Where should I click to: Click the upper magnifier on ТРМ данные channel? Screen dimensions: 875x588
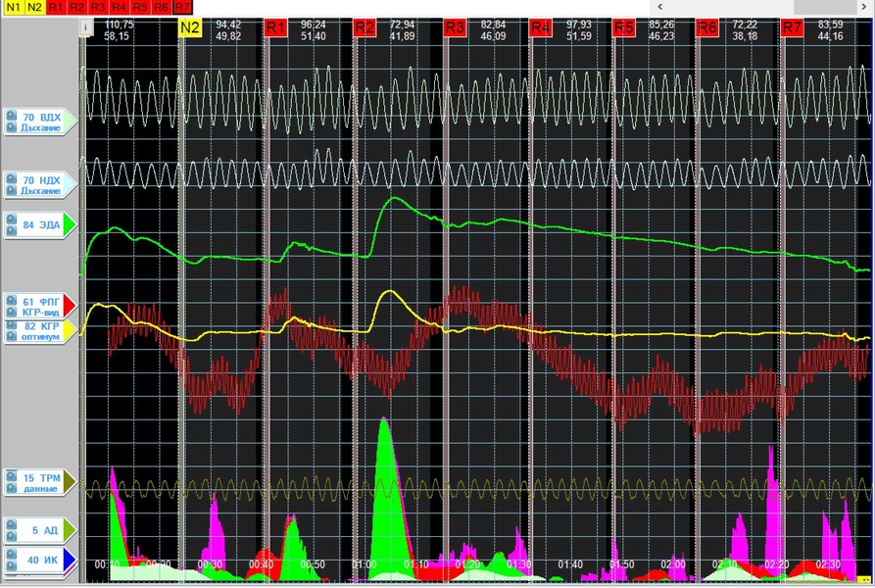point(11,478)
